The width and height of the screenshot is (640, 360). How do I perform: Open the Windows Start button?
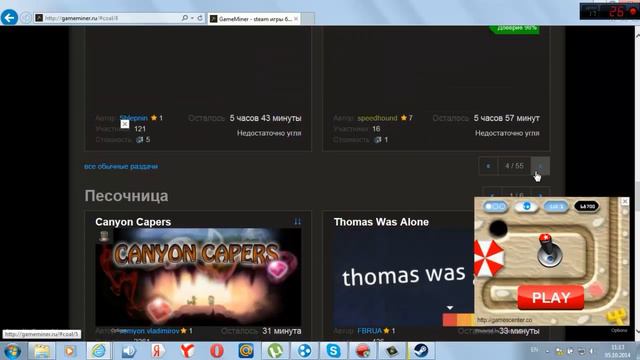click(x=12, y=351)
